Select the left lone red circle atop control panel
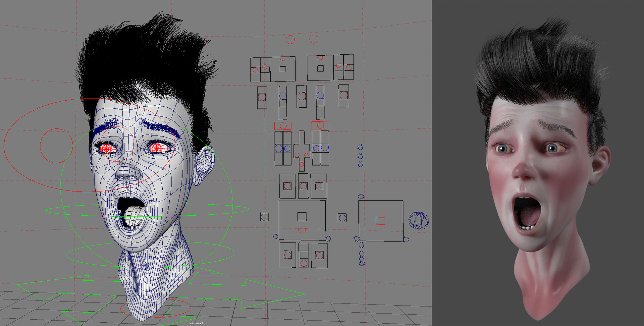The width and height of the screenshot is (644, 326). 290,40
